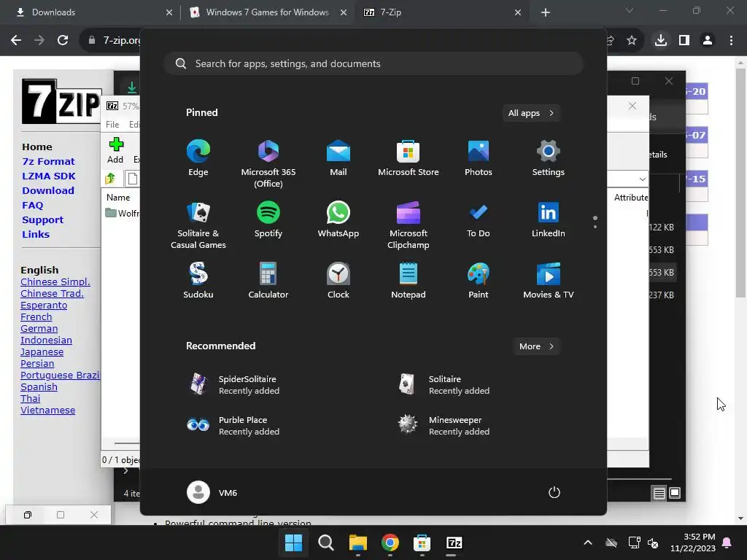Click the Add button in 7-Zip toolbar
Viewport: 747px width, 560px height.
pos(115,150)
